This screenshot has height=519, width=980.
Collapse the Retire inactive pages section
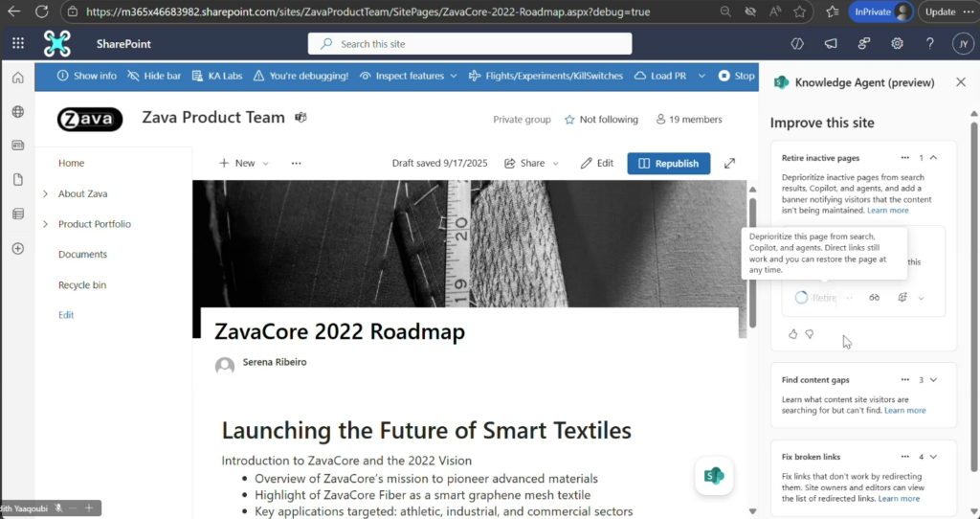[933, 158]
